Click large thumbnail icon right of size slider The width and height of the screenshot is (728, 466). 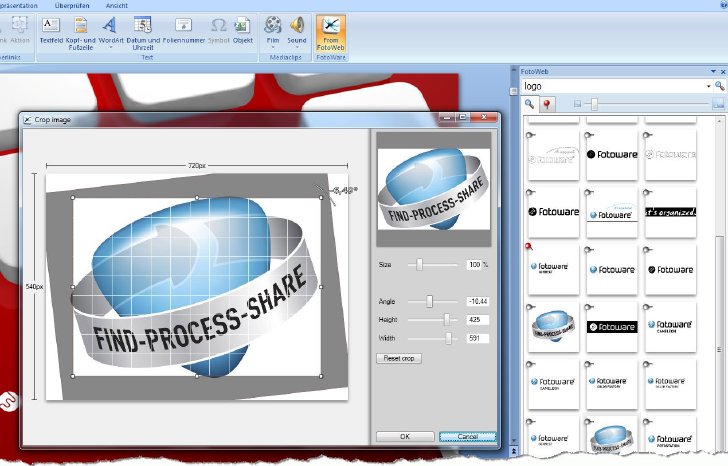click(x=718, y=104)
